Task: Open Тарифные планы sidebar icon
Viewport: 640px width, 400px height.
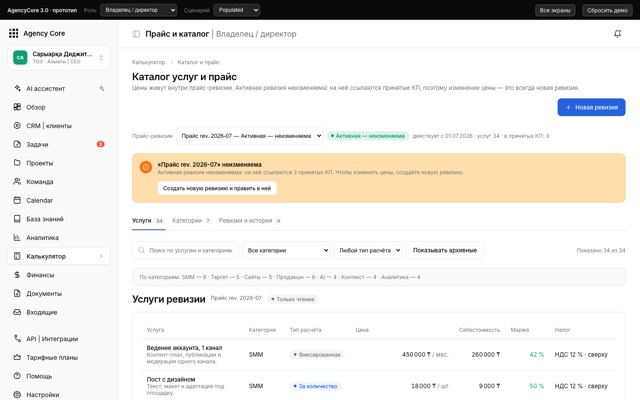Action: click(17, 358)
